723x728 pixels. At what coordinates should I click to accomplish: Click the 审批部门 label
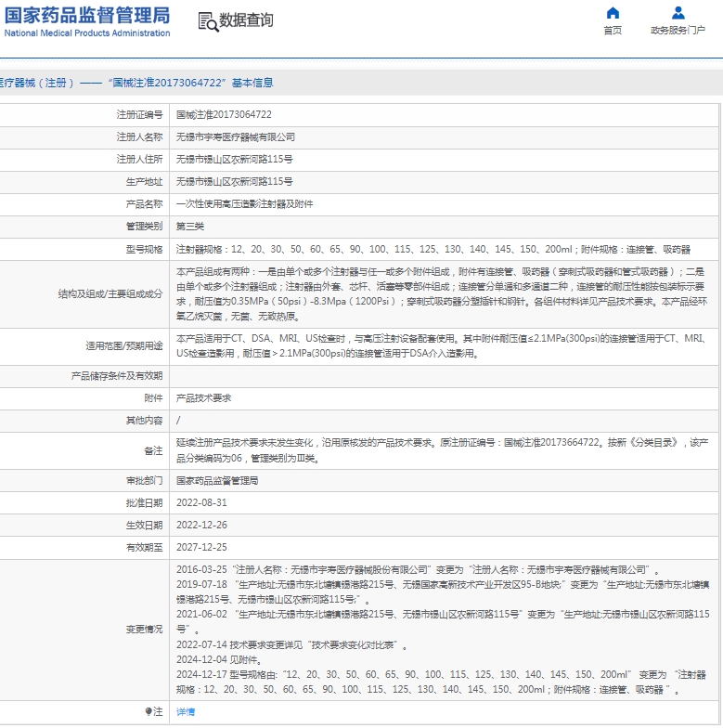coord(145,481)
